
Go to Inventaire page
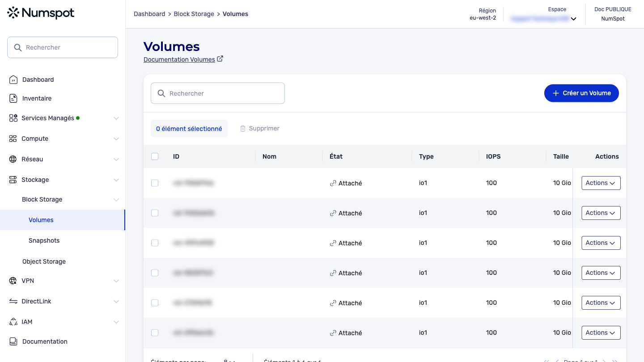tap(37, 98)
